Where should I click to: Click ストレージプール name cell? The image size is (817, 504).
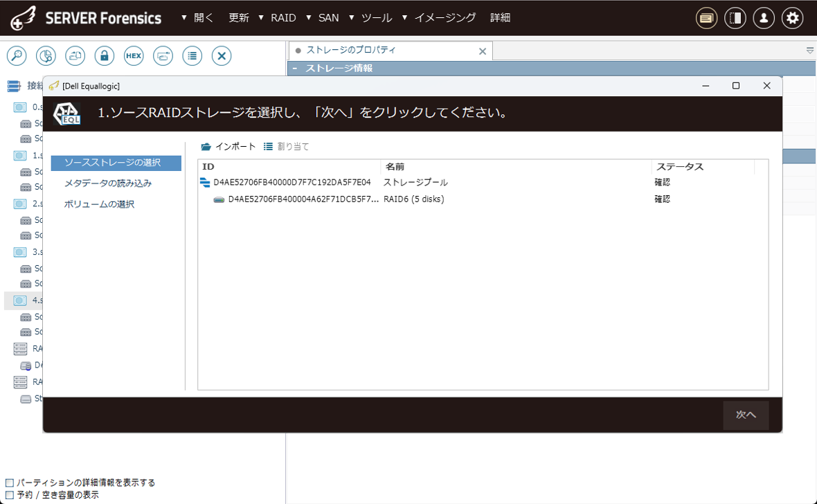416,182
